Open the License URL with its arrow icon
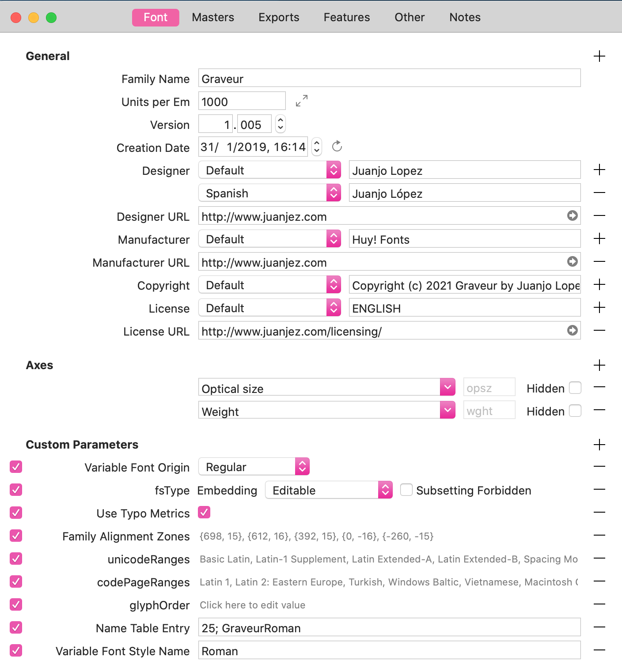This screenshot has height=672, width=622. [x=573, y=330]
